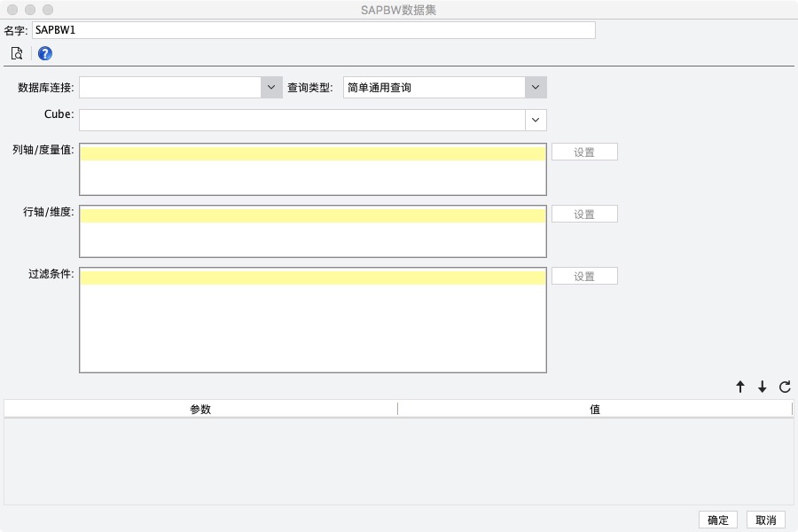Click inside the 行轴/维度 text area
798x532 pixels.
coord(313,231)
